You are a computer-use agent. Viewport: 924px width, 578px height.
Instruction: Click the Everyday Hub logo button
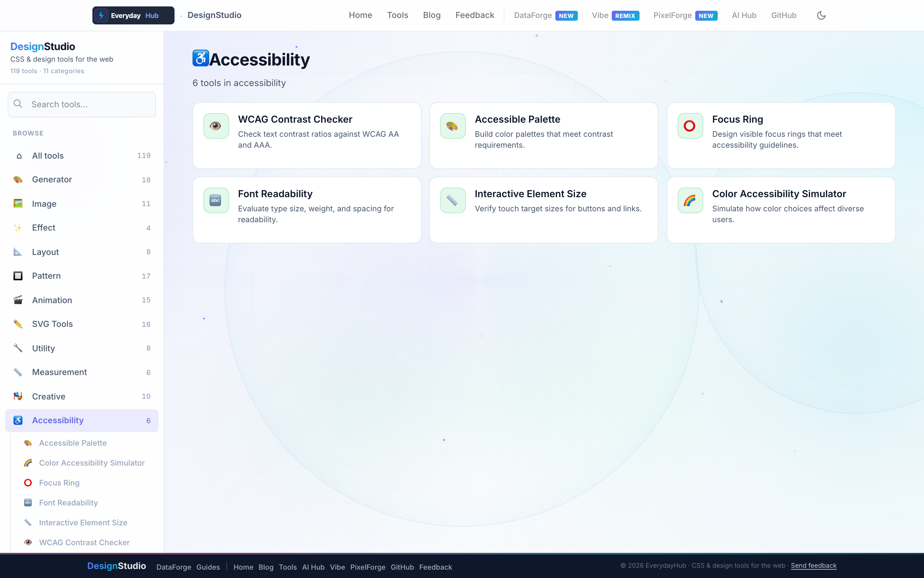click(x=133, y=15)
